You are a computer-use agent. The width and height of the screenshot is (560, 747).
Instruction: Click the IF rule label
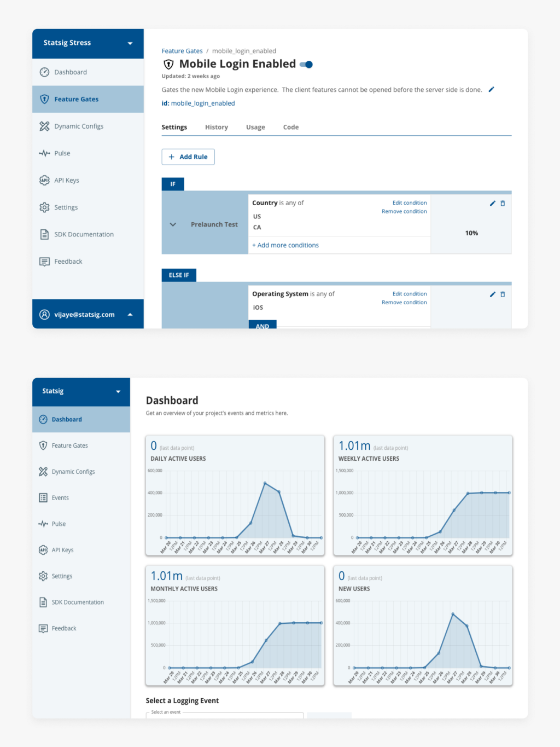click(173, 184)
